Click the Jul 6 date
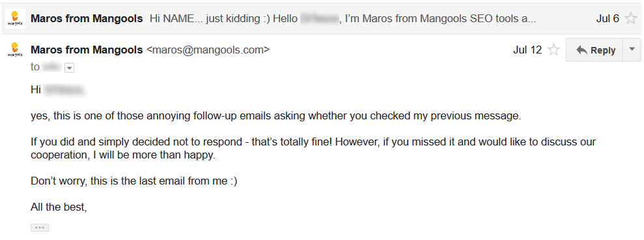The width and height of the screenshot is (644, 240). coord(608,18)
